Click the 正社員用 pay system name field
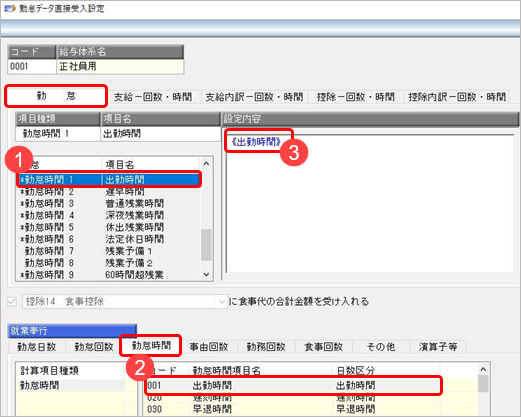 pyautogui.click(x=120, y=67)
